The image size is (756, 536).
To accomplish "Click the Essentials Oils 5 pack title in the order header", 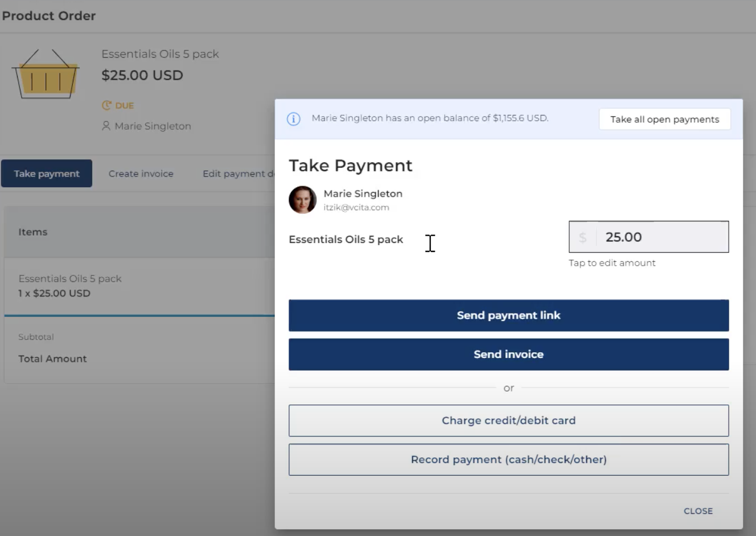I will click(160, 54).
